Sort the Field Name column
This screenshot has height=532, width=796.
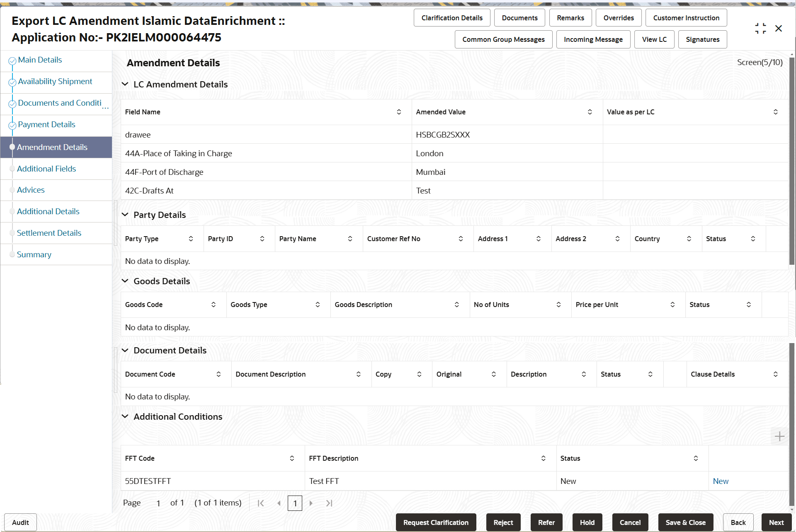(398, 112)
